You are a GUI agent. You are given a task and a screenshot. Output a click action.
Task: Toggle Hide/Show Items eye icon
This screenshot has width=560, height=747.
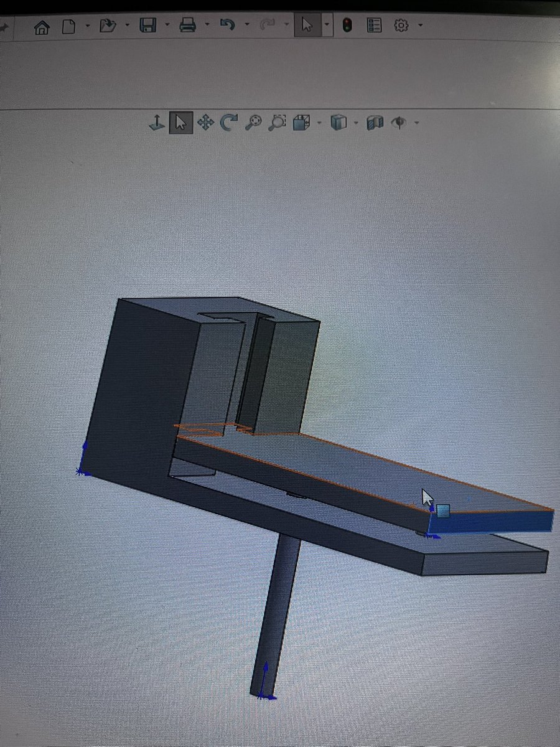398,123
